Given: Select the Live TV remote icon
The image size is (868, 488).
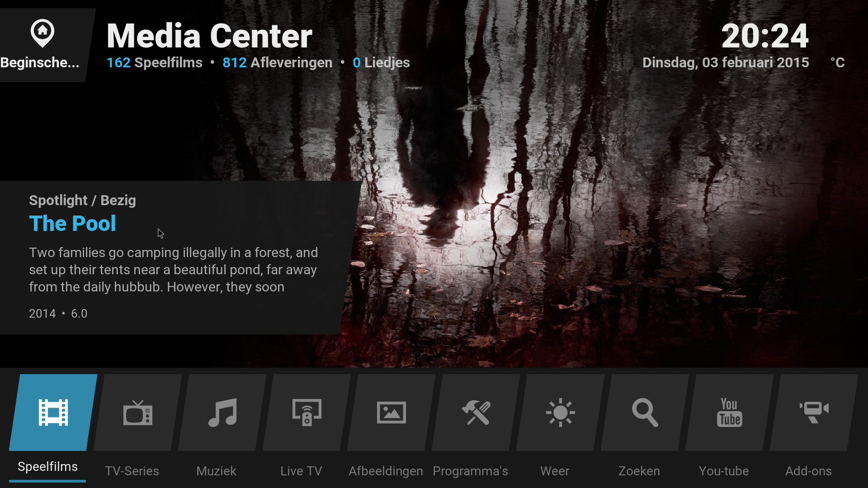Looking at the screenshot, I should click(307, 413).
